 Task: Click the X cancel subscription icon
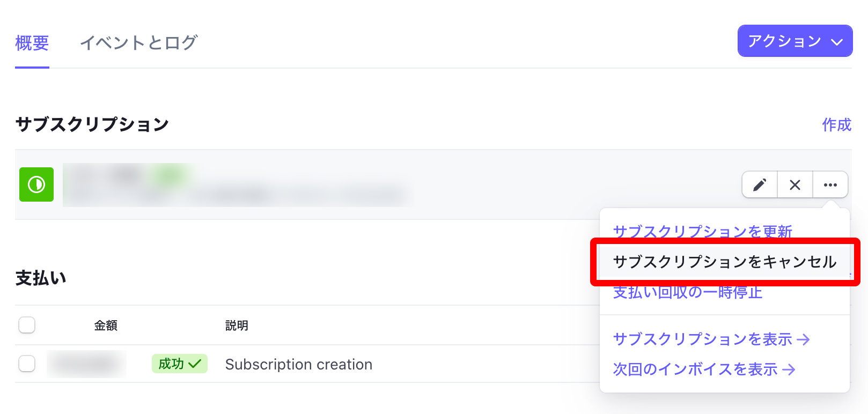click(x=795, y=185)
